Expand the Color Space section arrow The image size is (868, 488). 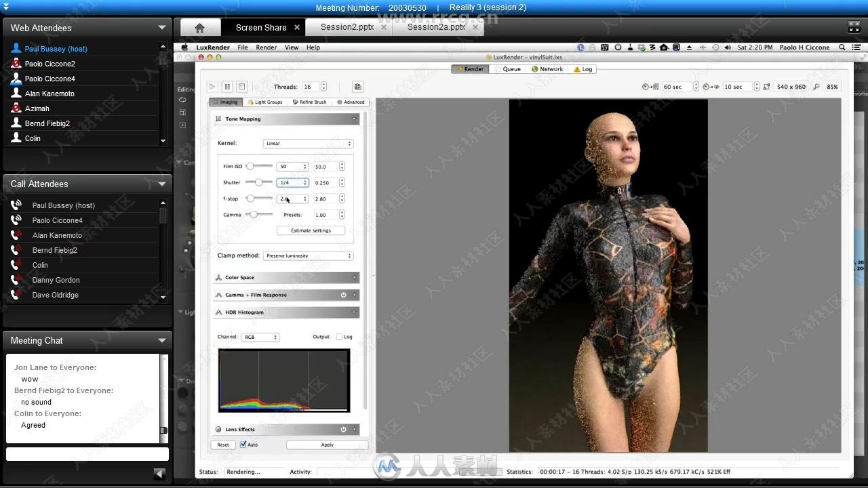354,277
